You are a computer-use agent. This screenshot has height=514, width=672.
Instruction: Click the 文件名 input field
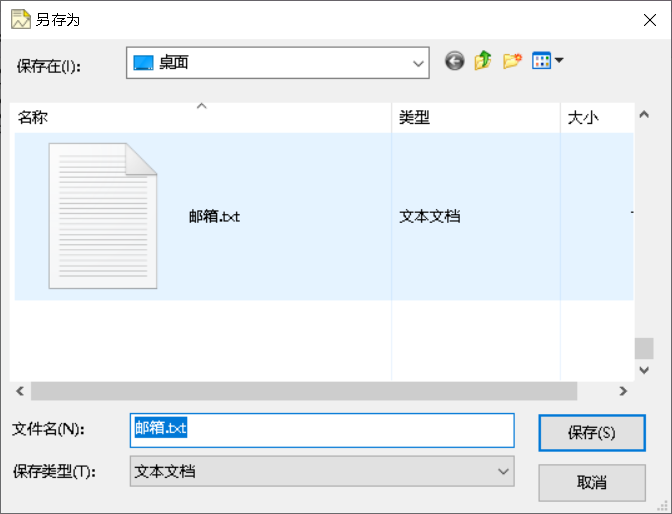[322, 430]
